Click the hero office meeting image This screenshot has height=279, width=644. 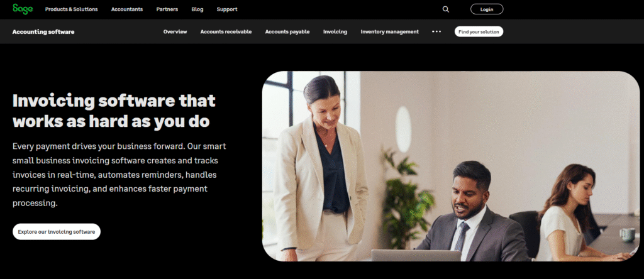(x=451, y=166)
